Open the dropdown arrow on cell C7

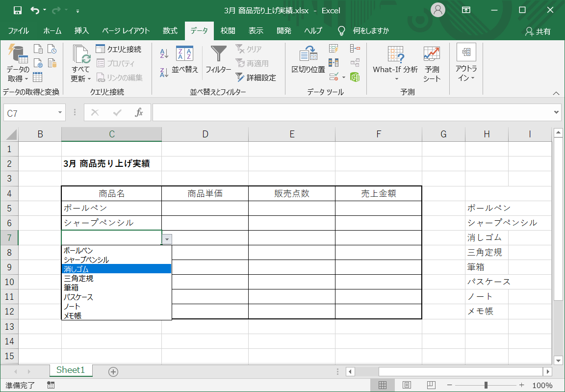tap(167, 238)
